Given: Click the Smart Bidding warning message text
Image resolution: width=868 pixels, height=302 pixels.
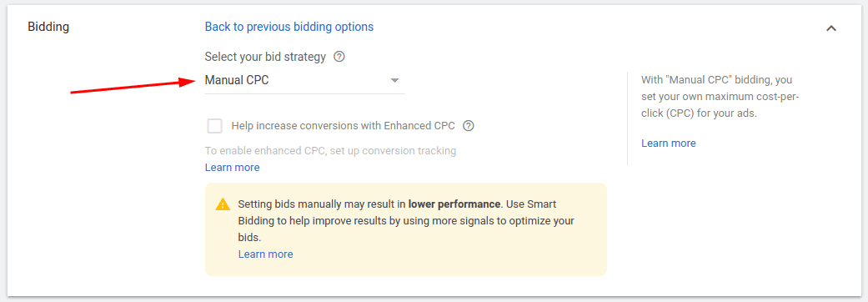Looking at the screenshot, I should pyautogui.click(x=406, y=220).
